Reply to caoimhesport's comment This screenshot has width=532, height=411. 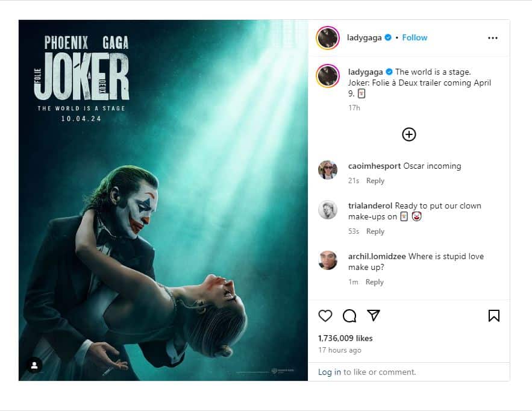pos(375,181)
